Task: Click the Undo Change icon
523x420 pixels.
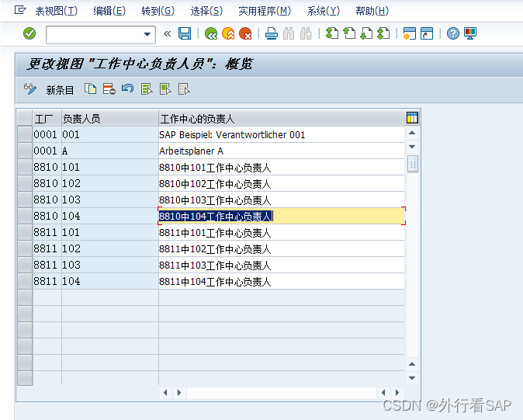Action: pos(127,89)
